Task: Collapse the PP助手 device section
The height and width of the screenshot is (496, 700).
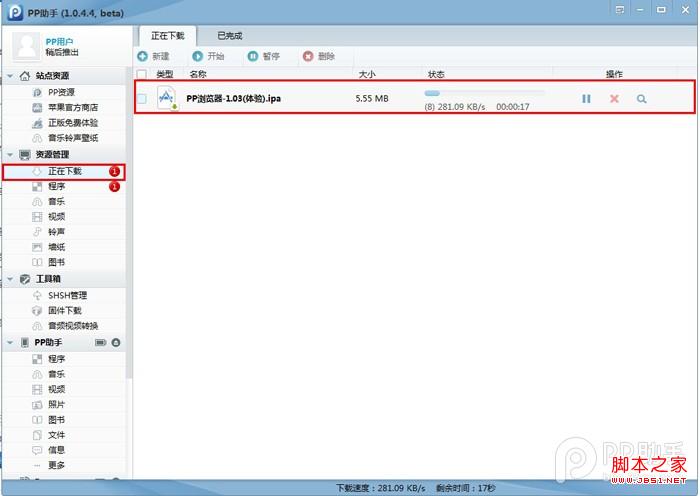Action: point(10,342)
